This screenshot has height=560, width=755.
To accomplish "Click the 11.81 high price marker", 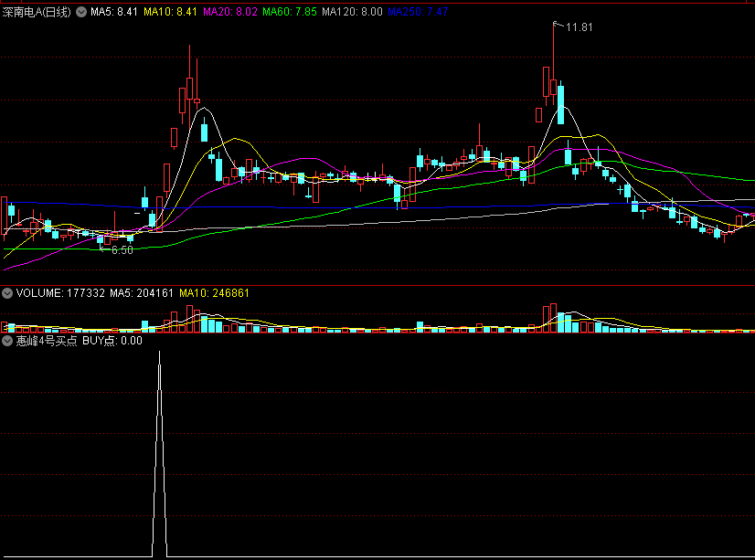I will [x=579, y=27].
